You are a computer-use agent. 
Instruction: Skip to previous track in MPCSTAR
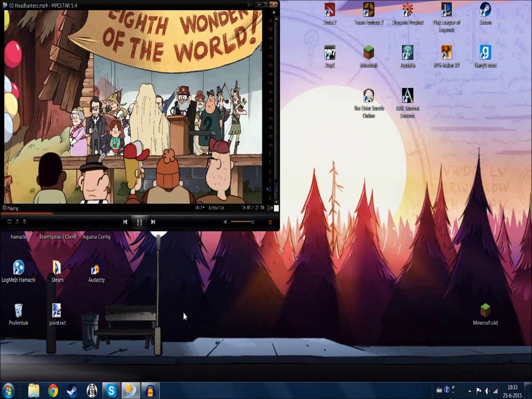125,222
